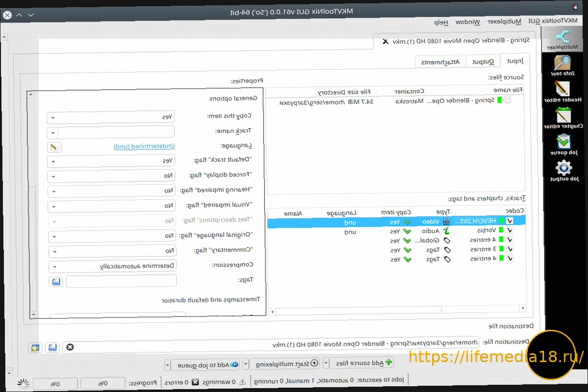The height and width of the screenshot is (392, 588).
Task: Expand the "Forced display" flag dropdown
Action: (x=112, y=175)
